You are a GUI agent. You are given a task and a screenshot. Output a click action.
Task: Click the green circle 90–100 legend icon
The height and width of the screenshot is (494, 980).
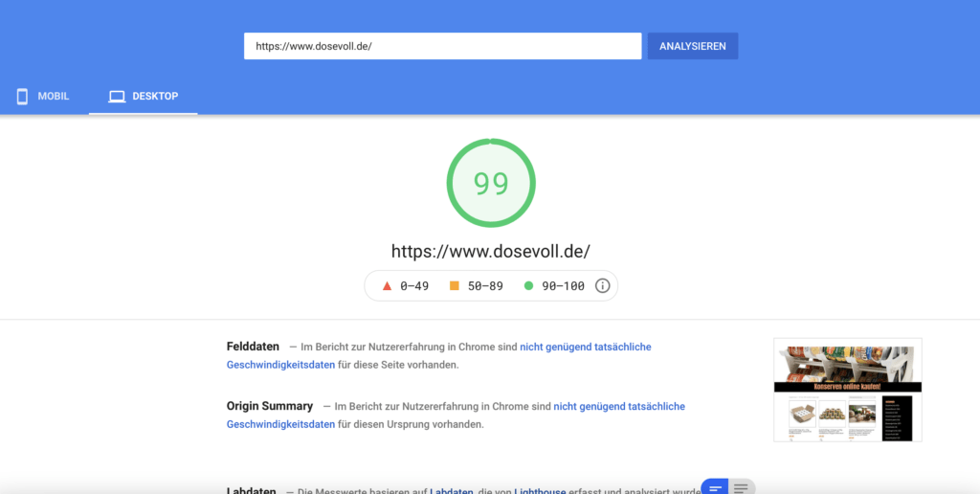coord(528,285)
